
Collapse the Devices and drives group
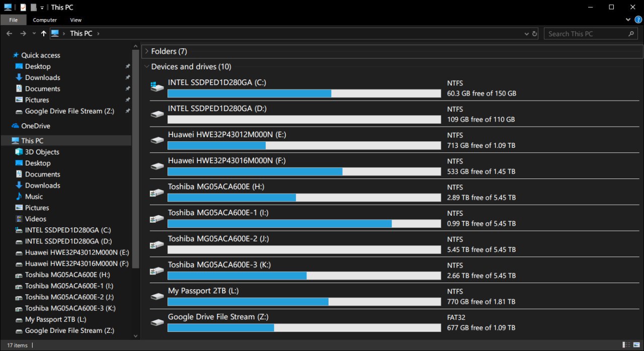[146, 66]
